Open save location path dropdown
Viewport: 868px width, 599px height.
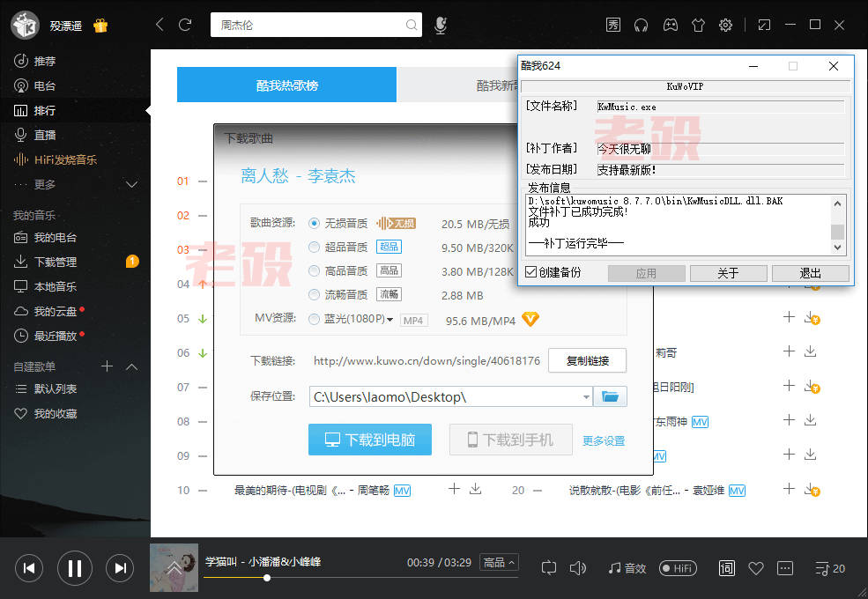coord(586,397)
